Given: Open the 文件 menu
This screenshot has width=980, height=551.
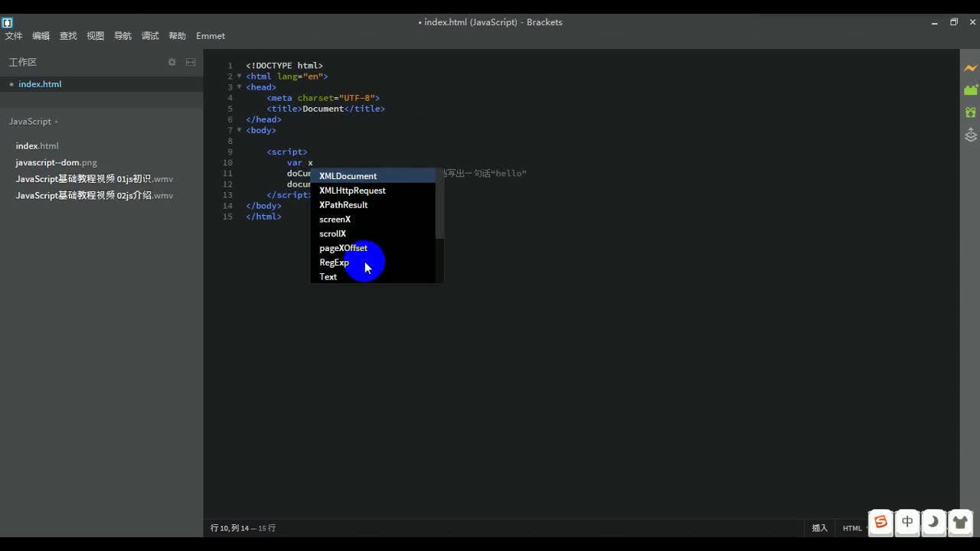Looking at the screenshot, I should pyautogui.click(x=13, y=35).
